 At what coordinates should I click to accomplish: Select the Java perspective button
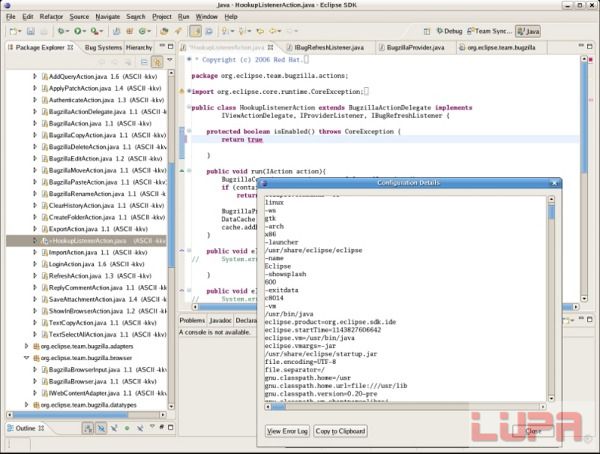click(528, 31)
